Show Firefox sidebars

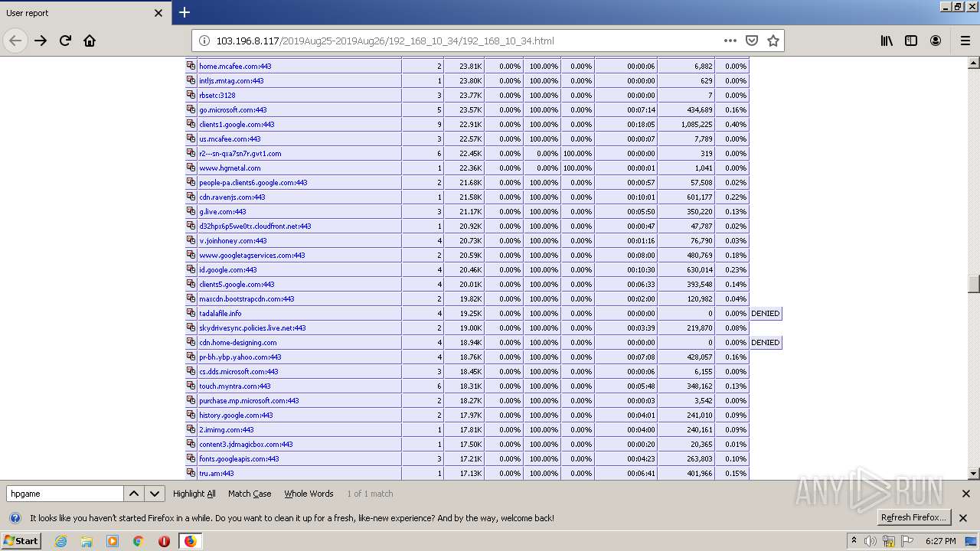point(911,41)
